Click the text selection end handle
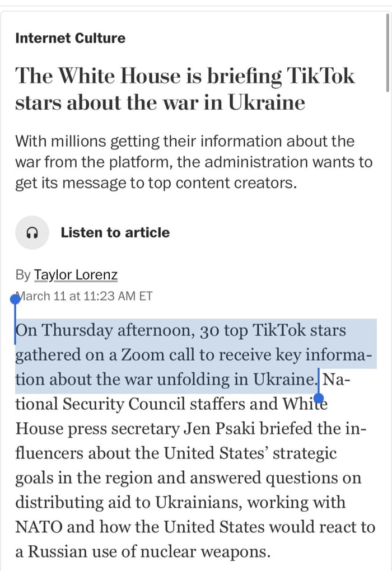This screenshot has width=392, height=571. pyautogui.click(x=319, y=397)
